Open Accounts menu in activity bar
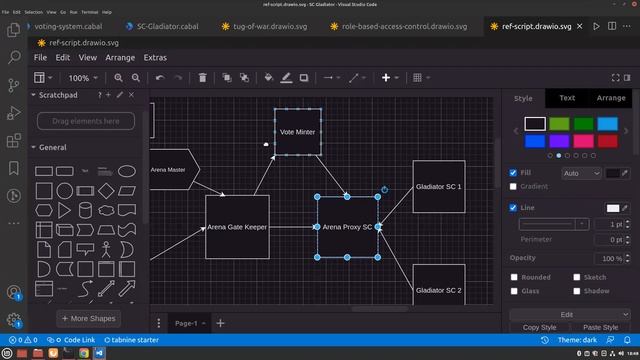 point(13,293)
